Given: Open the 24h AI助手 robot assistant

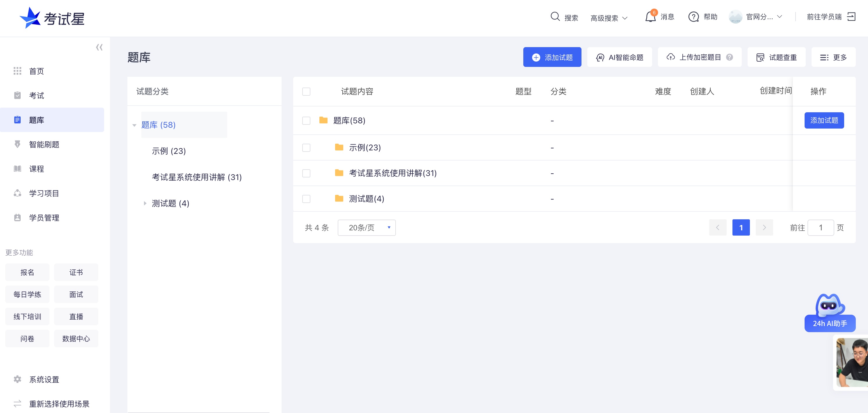Looking at the screenshot, I should coord(830,313).
